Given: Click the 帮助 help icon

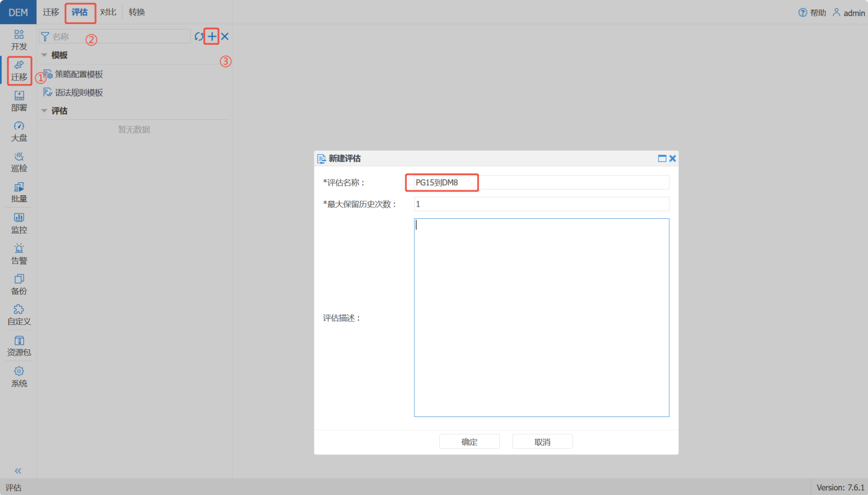Looking at the screenshot, I should click(812, 13).
